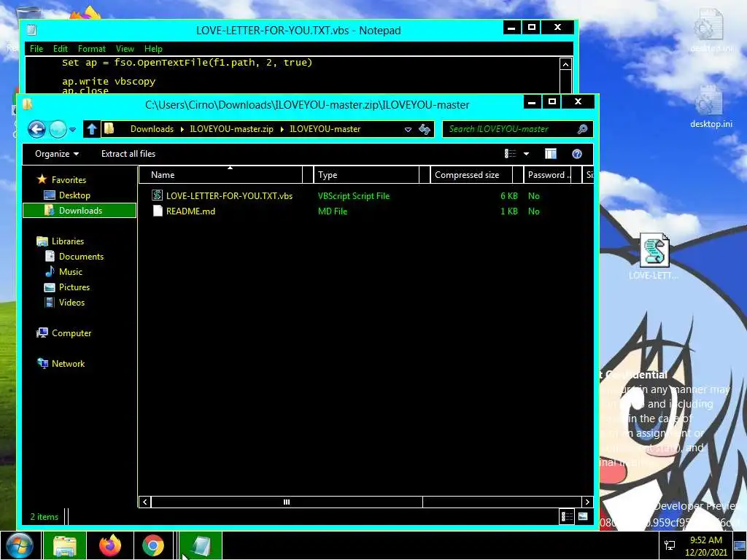This screenshot has height=560, width=747.
Task: Expand arrow after Downloads in breadcrumb
Action: pos(182,130)
